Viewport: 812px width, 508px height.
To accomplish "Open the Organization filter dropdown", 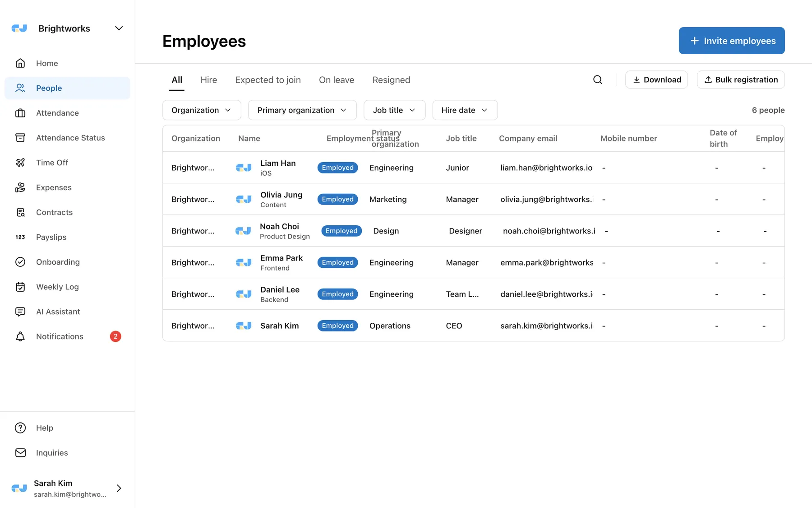I will 202,110.
